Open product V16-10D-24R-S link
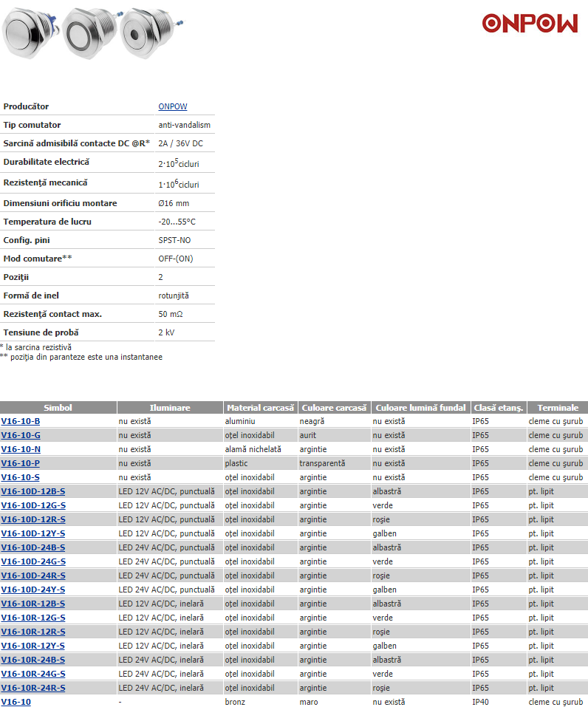Screen dimensions: 588x707 coord(33,575)
